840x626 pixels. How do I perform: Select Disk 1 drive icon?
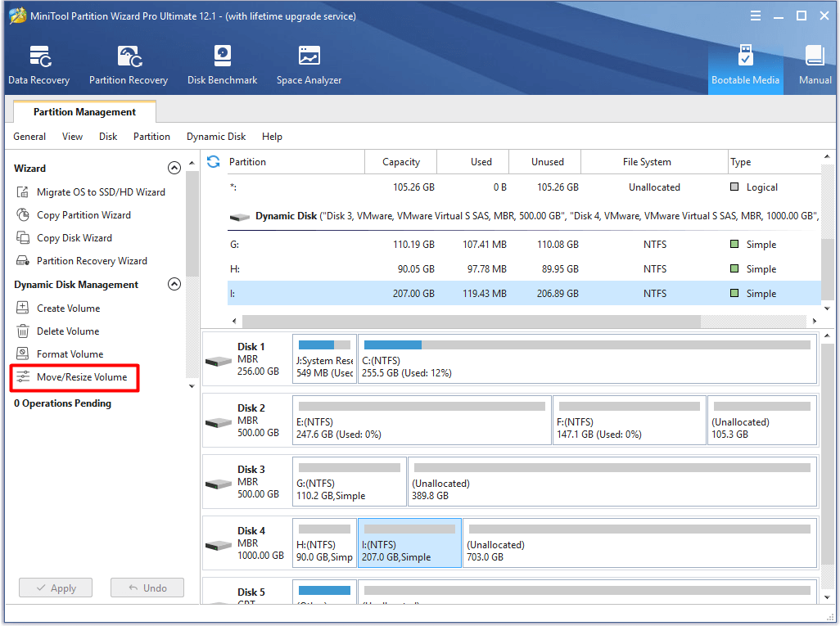tap(219, 362)
